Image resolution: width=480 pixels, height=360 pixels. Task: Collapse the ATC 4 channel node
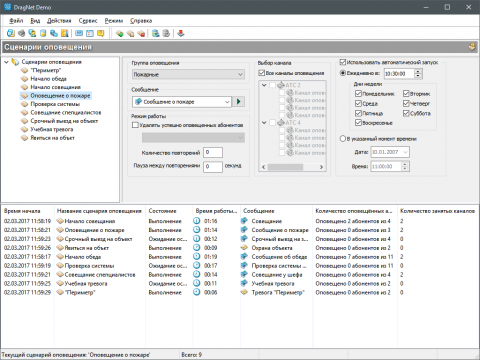click(x=264, y=123)
